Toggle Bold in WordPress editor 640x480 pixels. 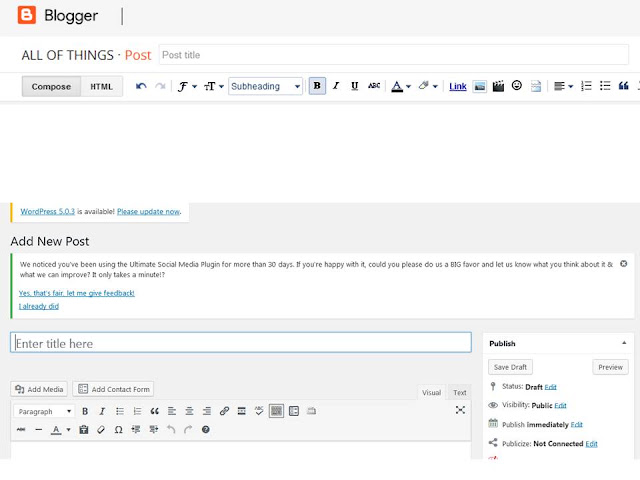(85, 411)
